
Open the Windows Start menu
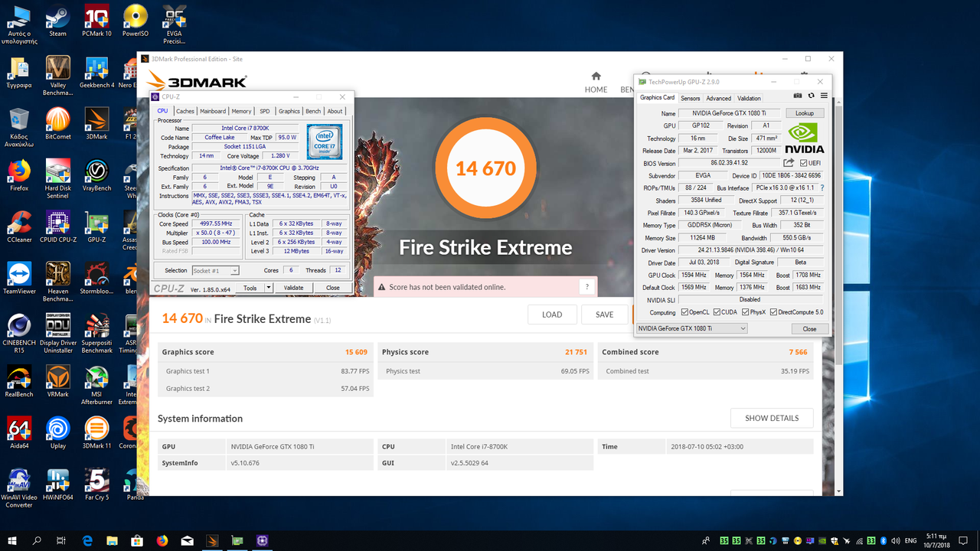pos(12,540)
